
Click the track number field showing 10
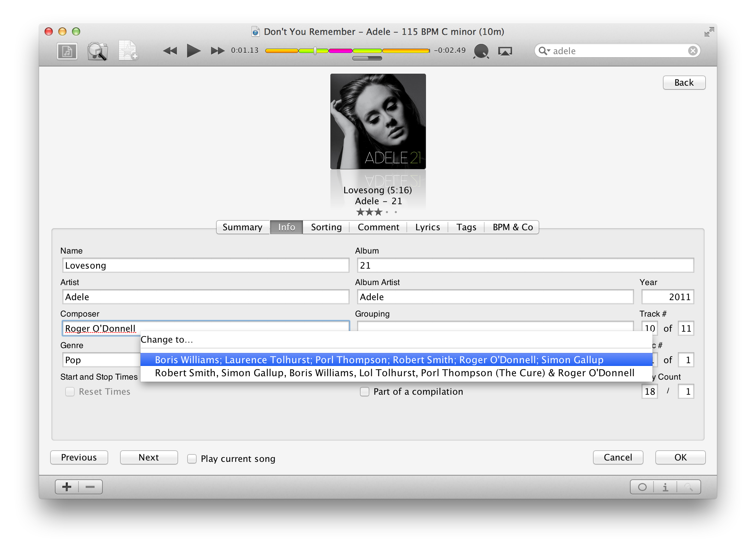tap(650, 329)
